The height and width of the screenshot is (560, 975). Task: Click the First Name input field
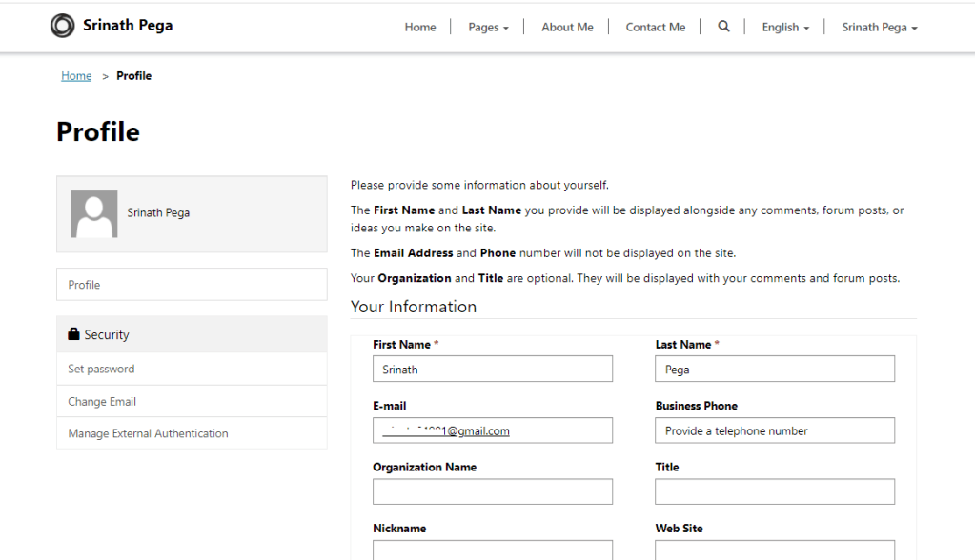pos(492,370)
